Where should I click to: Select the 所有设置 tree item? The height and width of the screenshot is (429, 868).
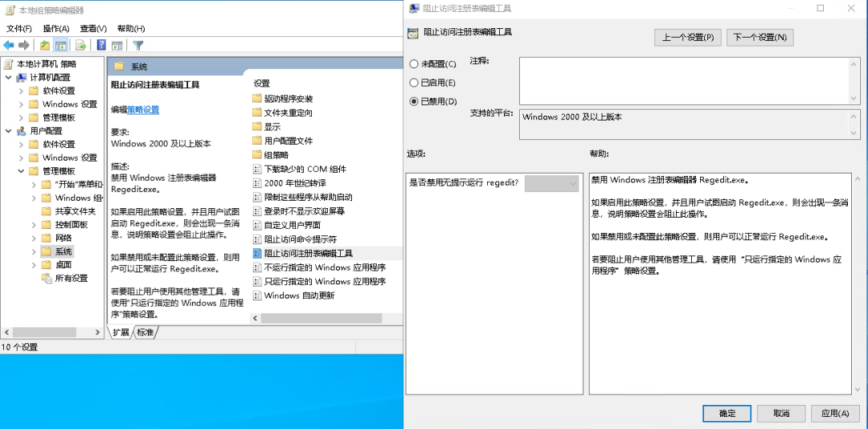(72, 278)
